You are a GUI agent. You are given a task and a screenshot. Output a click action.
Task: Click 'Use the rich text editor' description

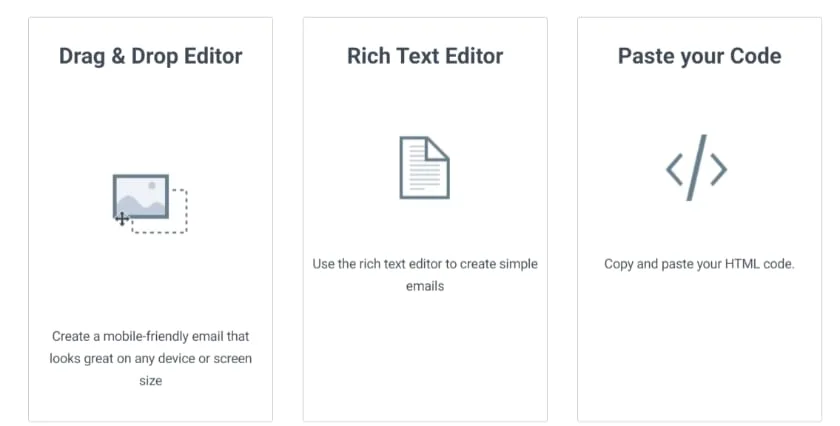pos(425,275)
